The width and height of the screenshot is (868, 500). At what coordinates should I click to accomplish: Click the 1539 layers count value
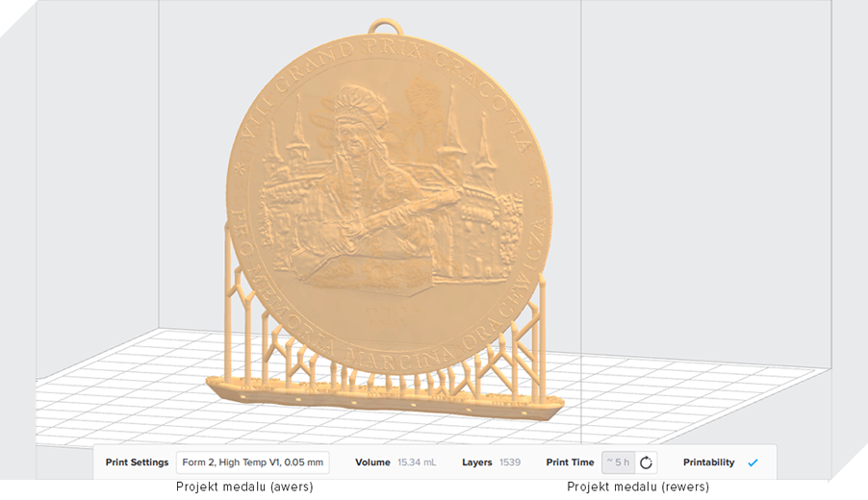tap(510, 462)
